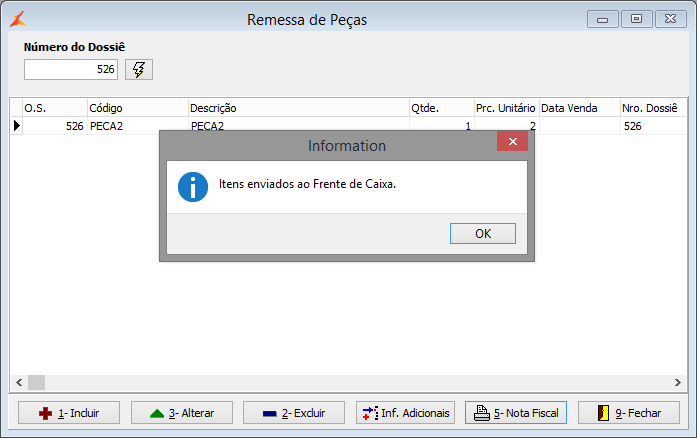Close the Information dialog with red X
697x438 pixels.
pos(513,141)
